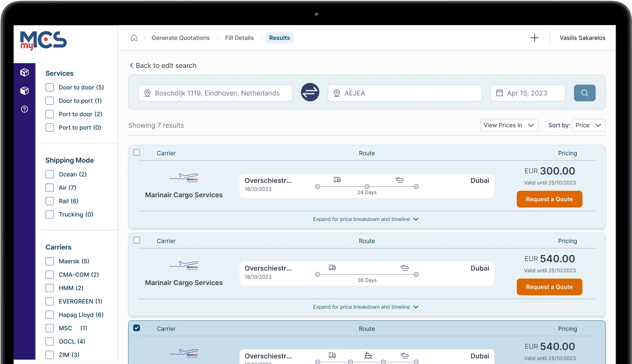
Task: Click back chevron beside Back to edit search
Action: (x=132, y=65)
